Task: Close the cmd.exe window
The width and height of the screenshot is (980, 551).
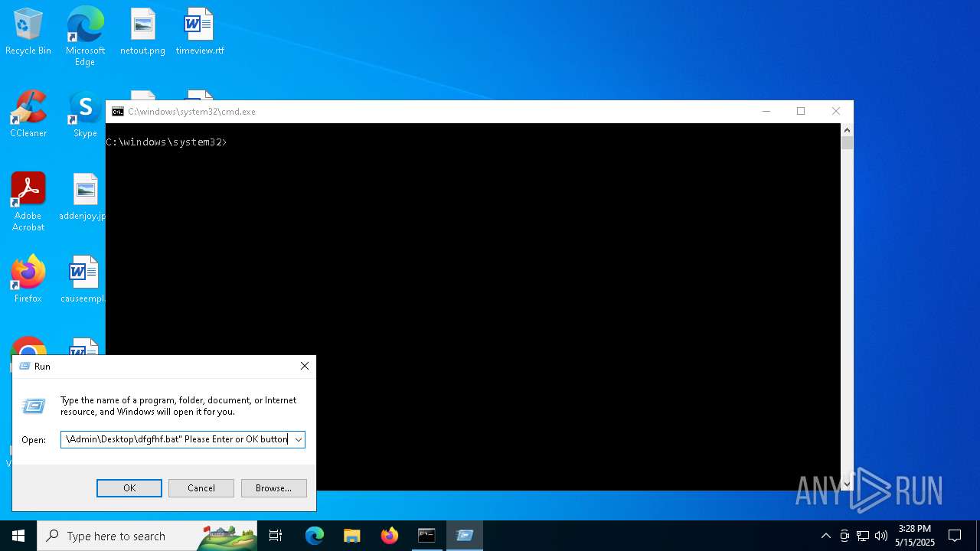Action: click(836, 112)
